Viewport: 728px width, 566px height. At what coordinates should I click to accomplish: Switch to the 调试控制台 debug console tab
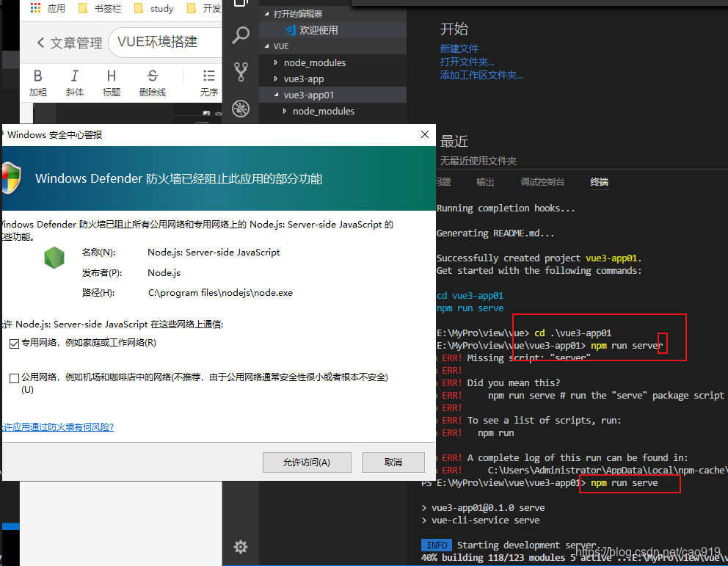click(542, 182)
